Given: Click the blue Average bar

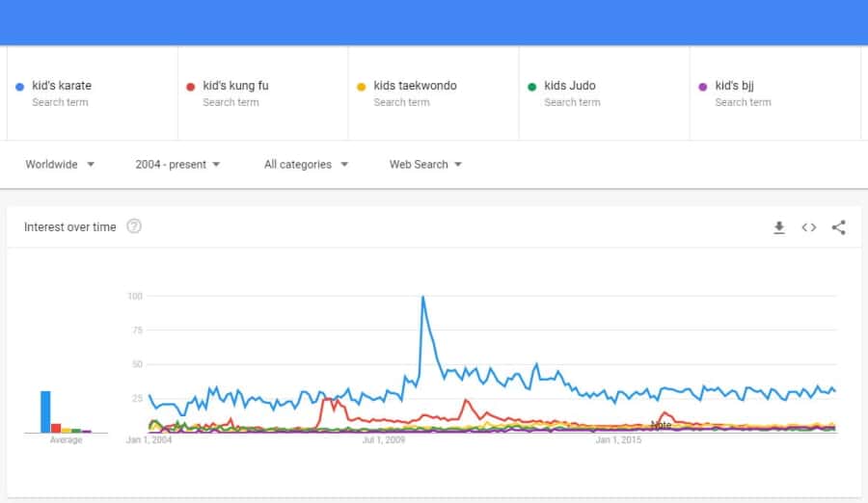Looking at the screenshot, I should tap(45, 411).
